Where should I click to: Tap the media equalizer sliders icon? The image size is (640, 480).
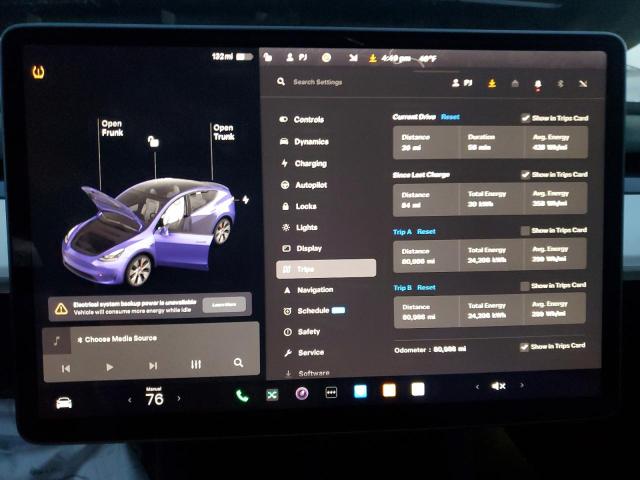[196, 364]
